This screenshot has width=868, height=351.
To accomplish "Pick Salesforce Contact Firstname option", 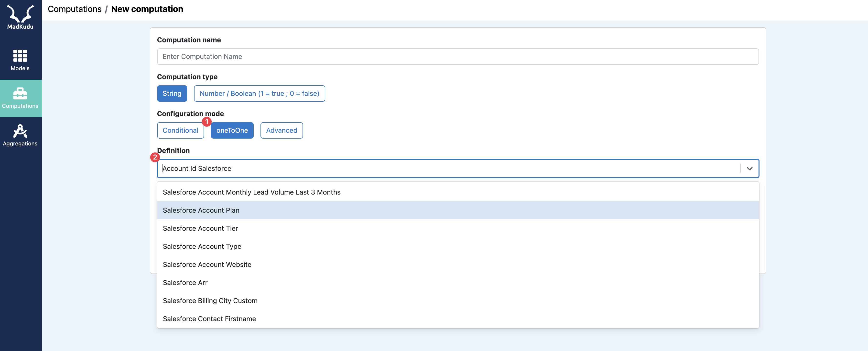I will [458, 319].
